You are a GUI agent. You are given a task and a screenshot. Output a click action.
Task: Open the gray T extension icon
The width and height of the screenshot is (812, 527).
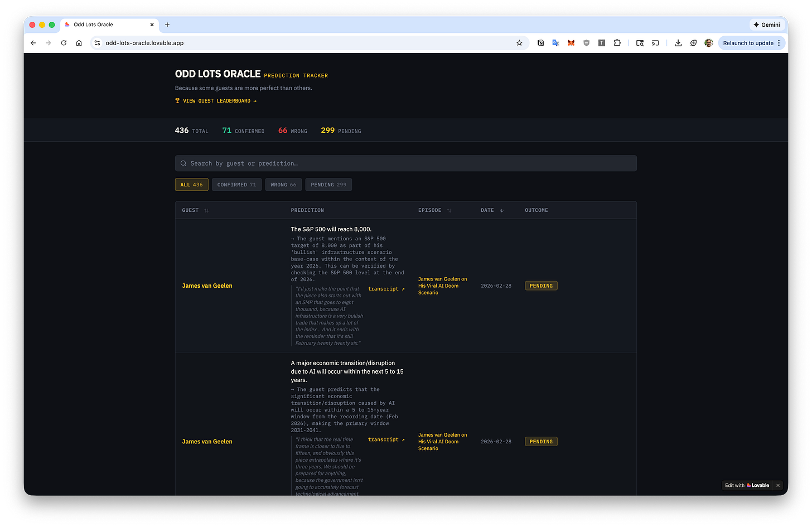click(602, 43)
